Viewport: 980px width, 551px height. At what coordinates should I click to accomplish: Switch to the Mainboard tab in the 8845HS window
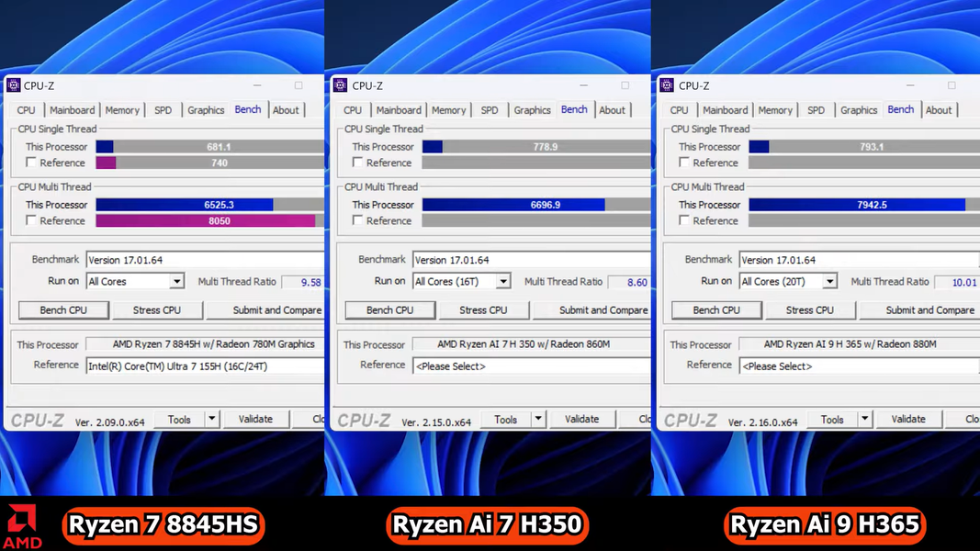pos(72,110)
